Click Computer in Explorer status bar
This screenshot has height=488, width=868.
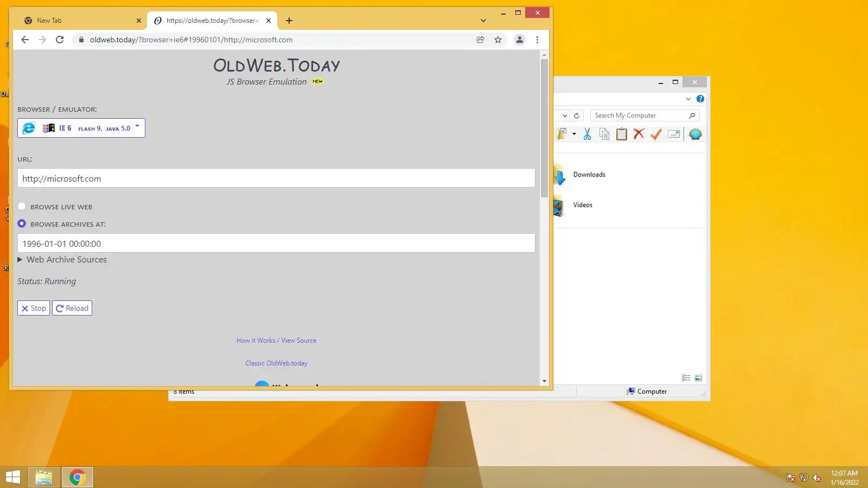click(x=647, y=391)
